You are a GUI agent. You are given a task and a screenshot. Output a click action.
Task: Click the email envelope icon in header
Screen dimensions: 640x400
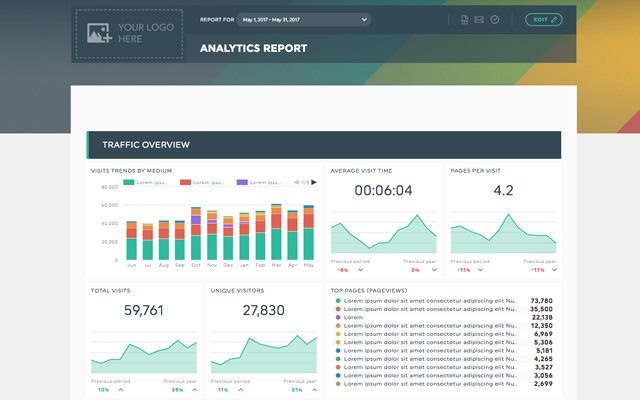coord(479,20)
